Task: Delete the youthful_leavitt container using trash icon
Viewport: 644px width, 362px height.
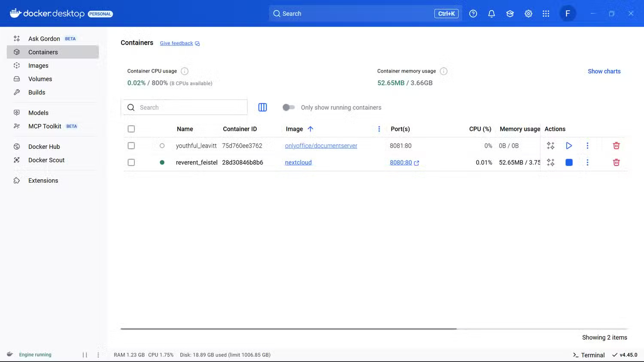Action: (616, 146)
